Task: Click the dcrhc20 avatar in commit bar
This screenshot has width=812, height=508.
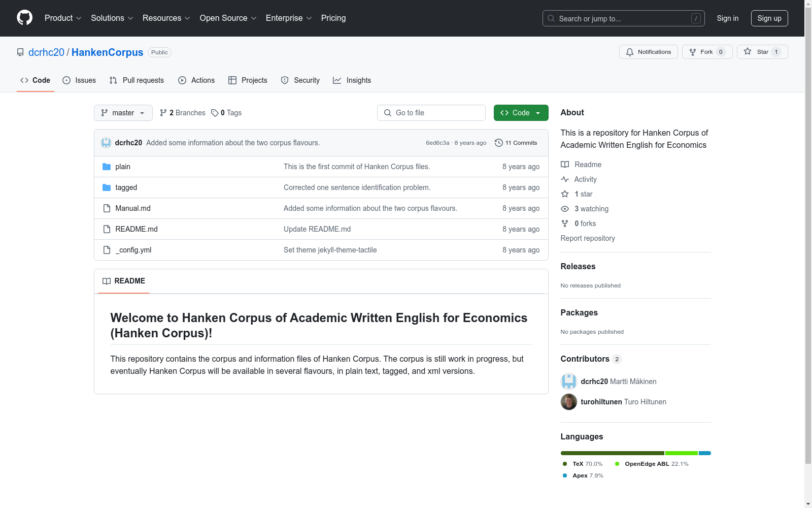Action: coord(106,143)
